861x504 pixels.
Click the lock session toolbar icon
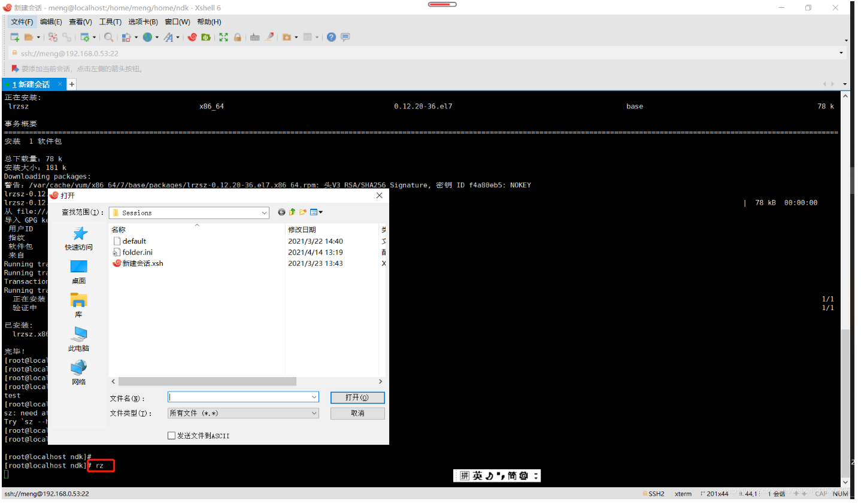[x=238, y=37]
